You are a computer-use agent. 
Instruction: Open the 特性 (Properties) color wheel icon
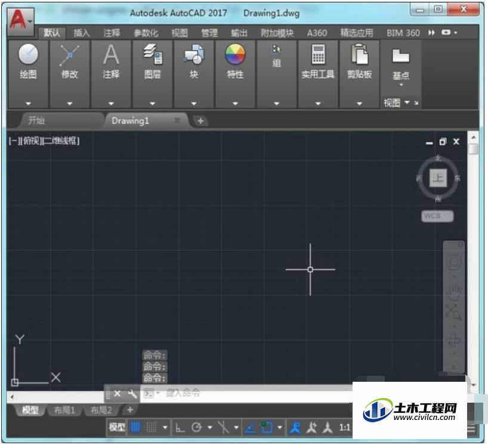(x=235, y=54)
